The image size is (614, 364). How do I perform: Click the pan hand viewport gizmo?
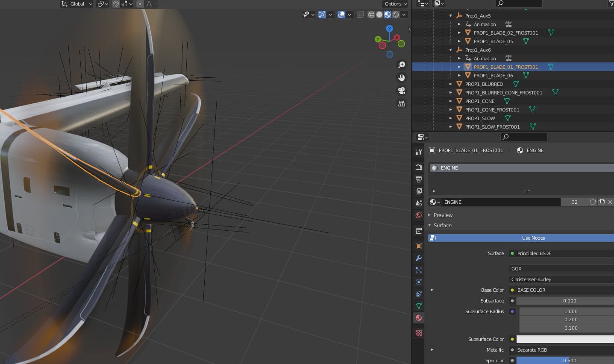point(402,78)
